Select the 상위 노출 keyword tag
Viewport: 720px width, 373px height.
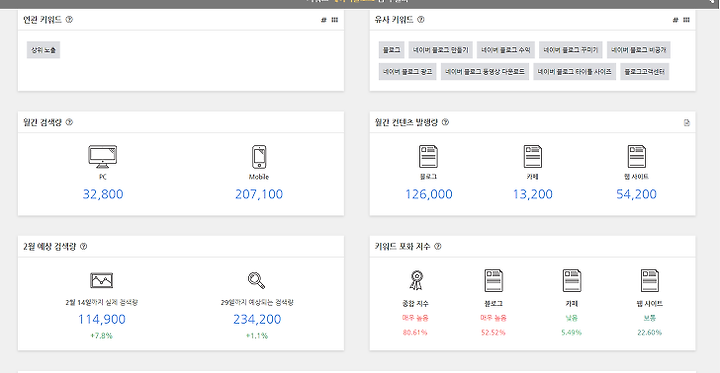(43, 51)
